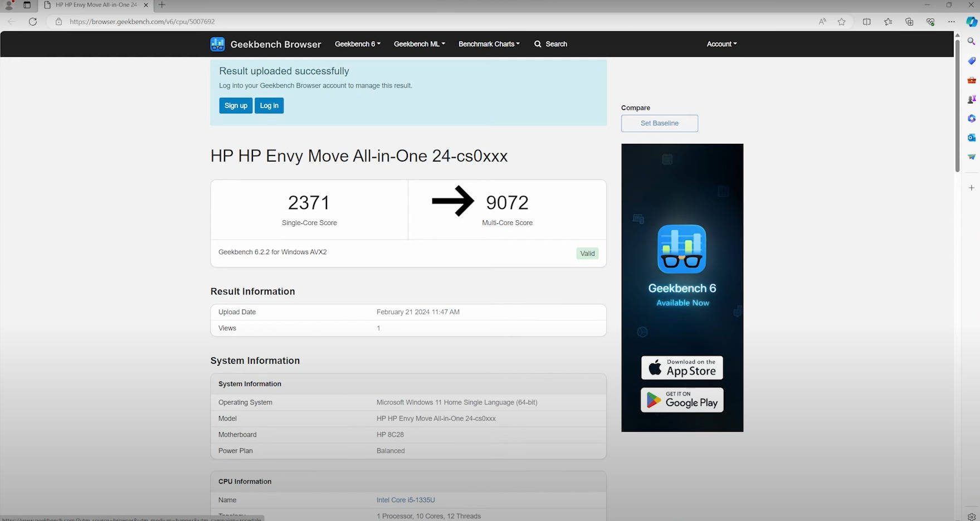Open the Account menu

tap(721, 44)
